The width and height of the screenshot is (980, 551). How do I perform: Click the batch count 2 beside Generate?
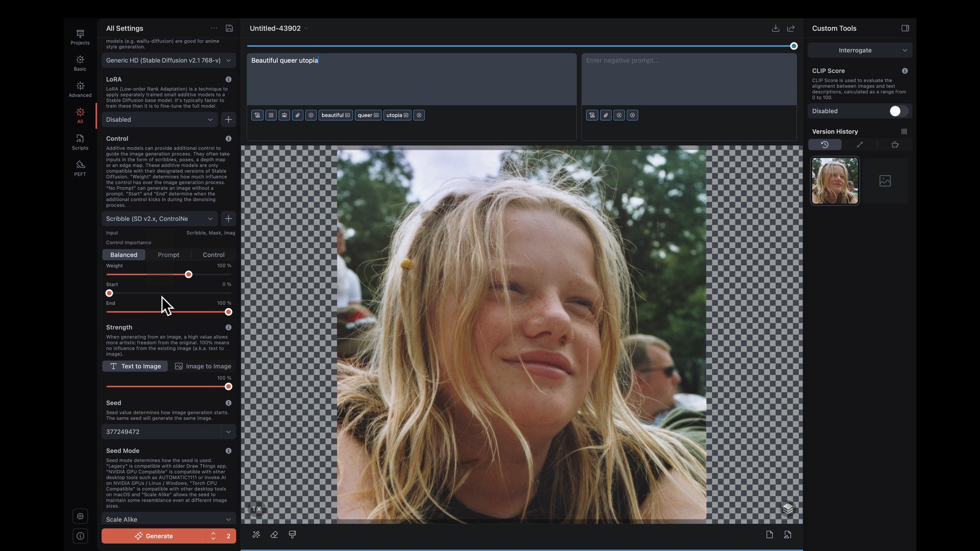pyautogui.click(x=228, y=536)
